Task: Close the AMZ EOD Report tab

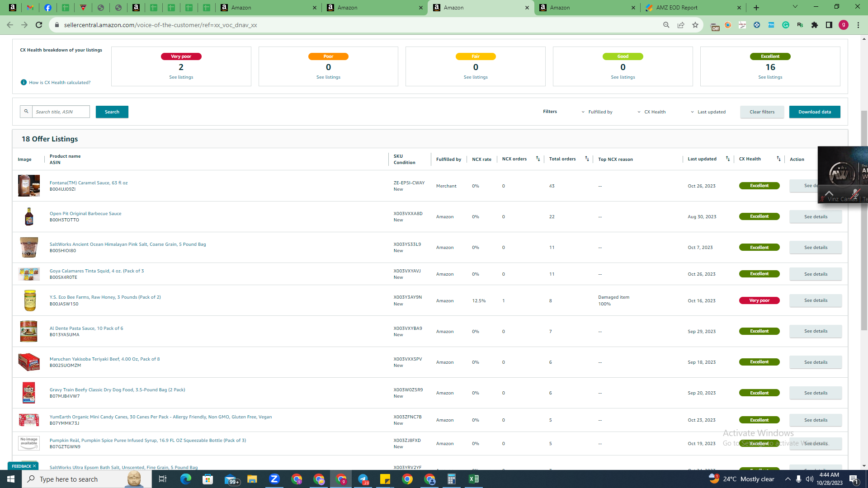Action: click(739, 8)
